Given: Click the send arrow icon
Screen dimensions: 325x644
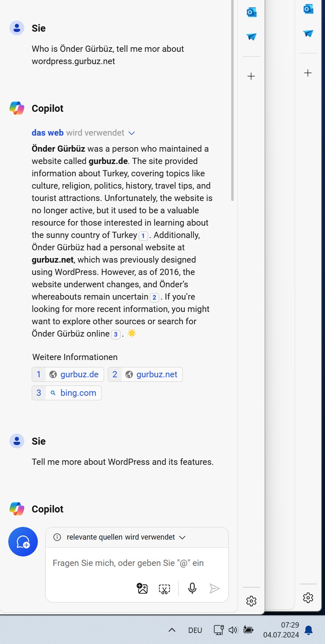Looking at the screenshot, I should (214, 589).
